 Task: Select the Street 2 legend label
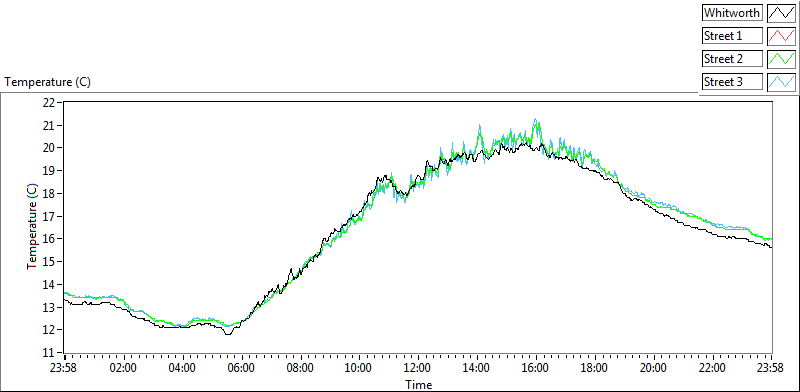point(732,59)
